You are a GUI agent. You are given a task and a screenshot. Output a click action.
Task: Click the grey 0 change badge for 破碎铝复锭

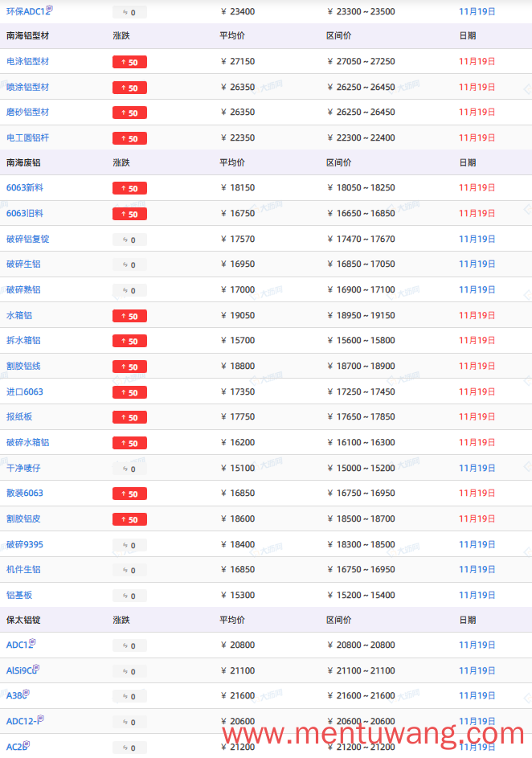pyautogui.click(x=129, y=240)
